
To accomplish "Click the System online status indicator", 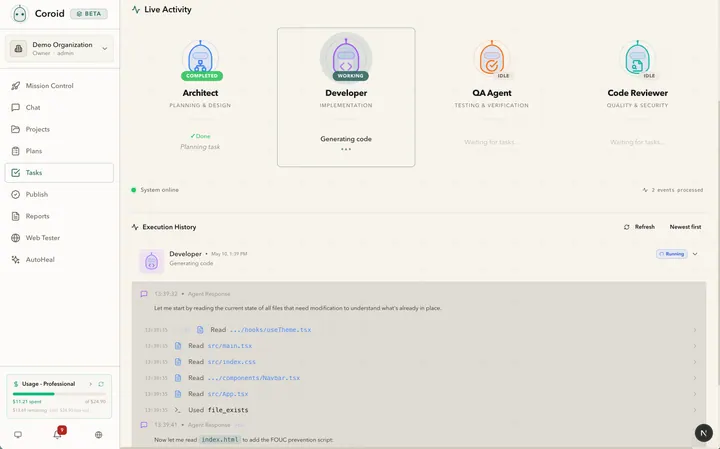I will pos(155,190).
